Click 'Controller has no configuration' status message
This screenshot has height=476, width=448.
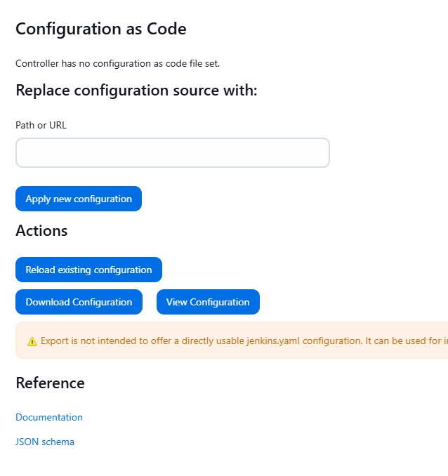coord(118,63)
